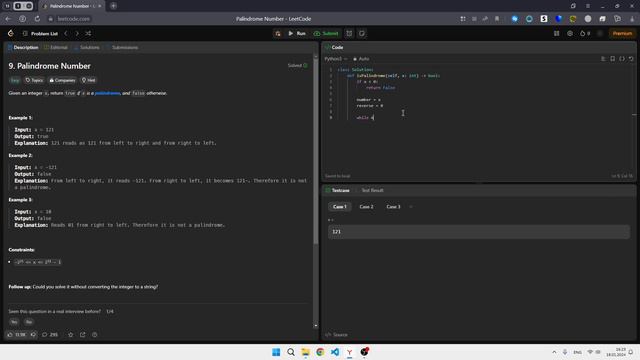Click the format code icon in editor toolbar

[x=603, y=59]
